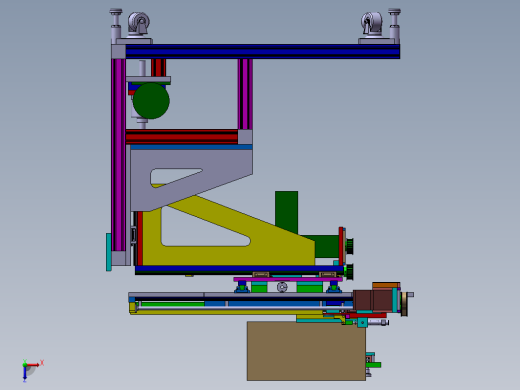Viewport: 520px width, 390px height.
Task: Select the thin magenta horizontal plate
Action: click(x=288, y=279)
